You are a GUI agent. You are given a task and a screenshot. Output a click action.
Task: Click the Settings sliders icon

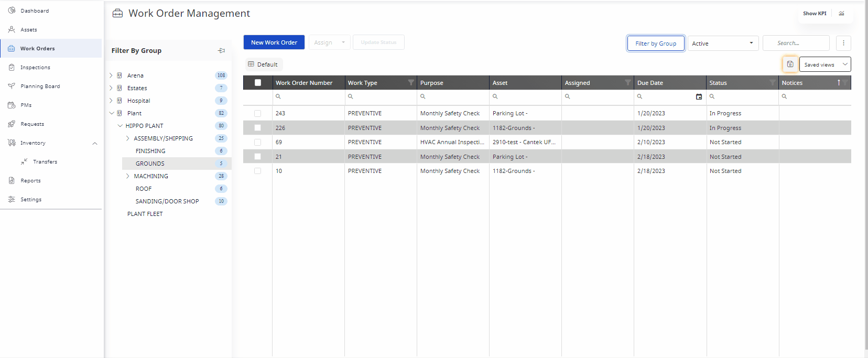click(x=12, y=199)
